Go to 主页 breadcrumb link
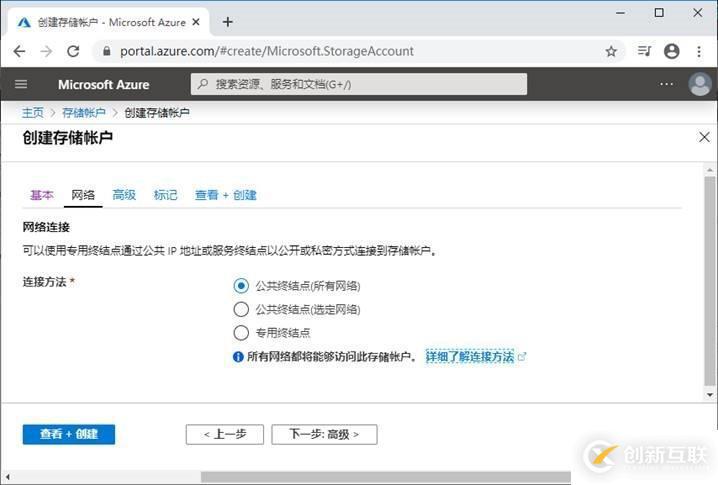Image resolution: width=718 pixels, height=485 pixels. tap(33, 113)
